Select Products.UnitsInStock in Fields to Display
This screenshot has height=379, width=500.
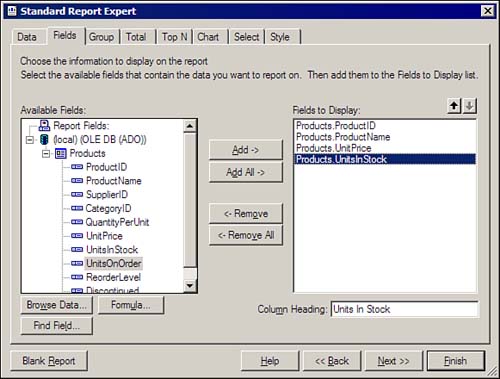click(x=385, y=159)
